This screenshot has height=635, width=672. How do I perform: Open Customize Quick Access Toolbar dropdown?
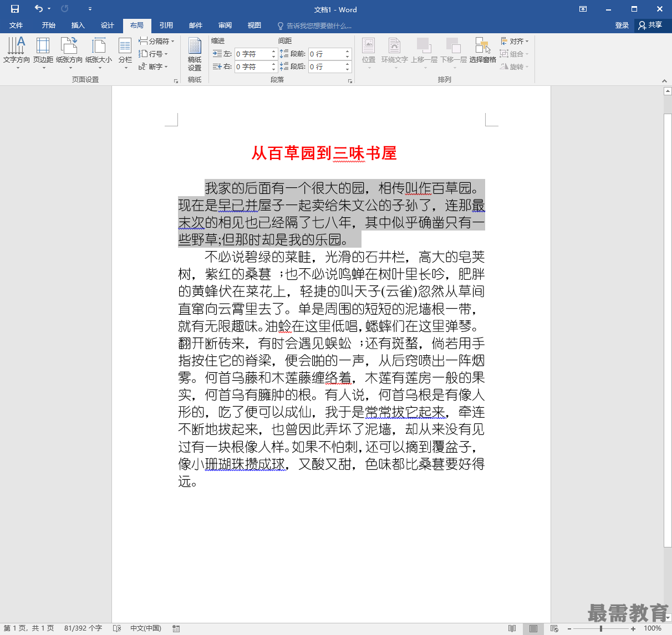(x=90, y=9)
